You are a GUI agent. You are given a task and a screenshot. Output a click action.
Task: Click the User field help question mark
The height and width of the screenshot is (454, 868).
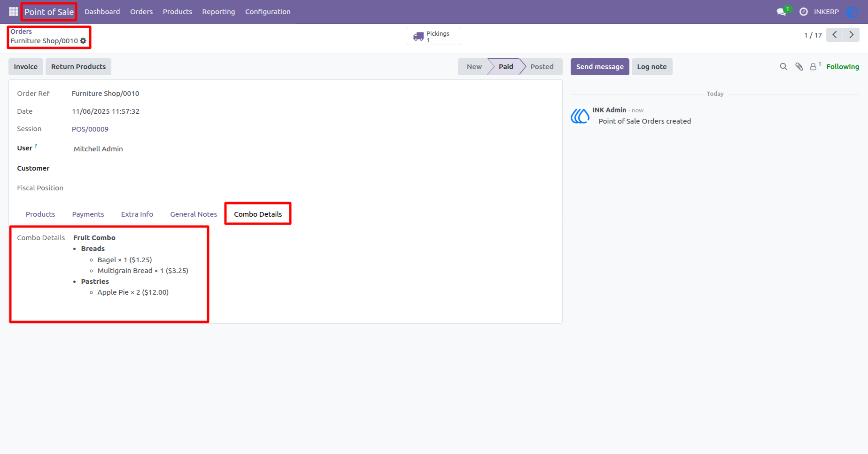(x=36, y=146)
